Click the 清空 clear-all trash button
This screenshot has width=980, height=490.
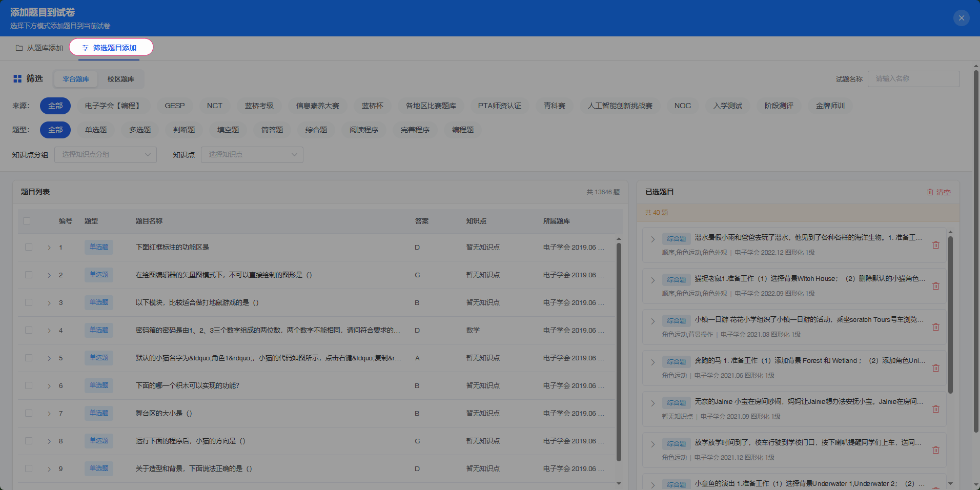(938, 192)
